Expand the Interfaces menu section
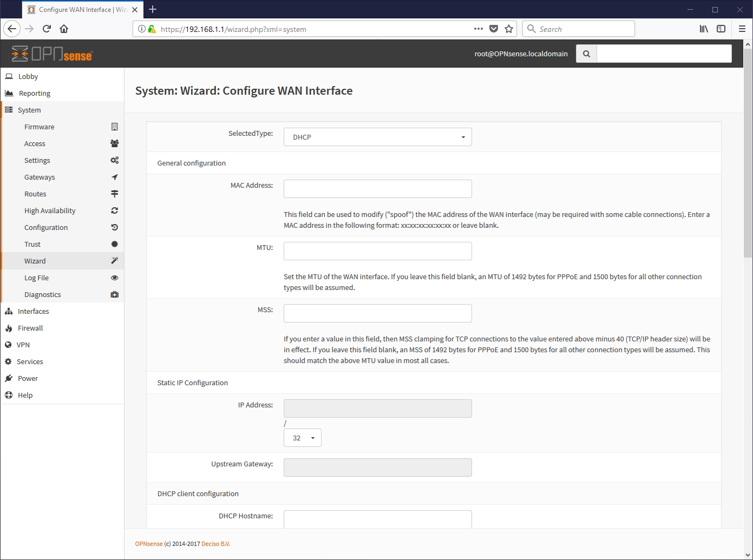 pyautogui.click(x=33, y=312)
